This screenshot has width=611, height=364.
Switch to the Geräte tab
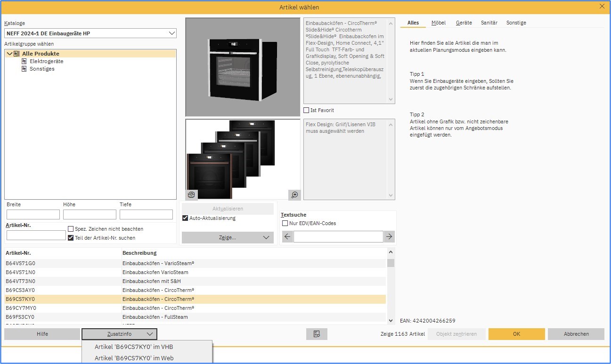pos(464,23)
